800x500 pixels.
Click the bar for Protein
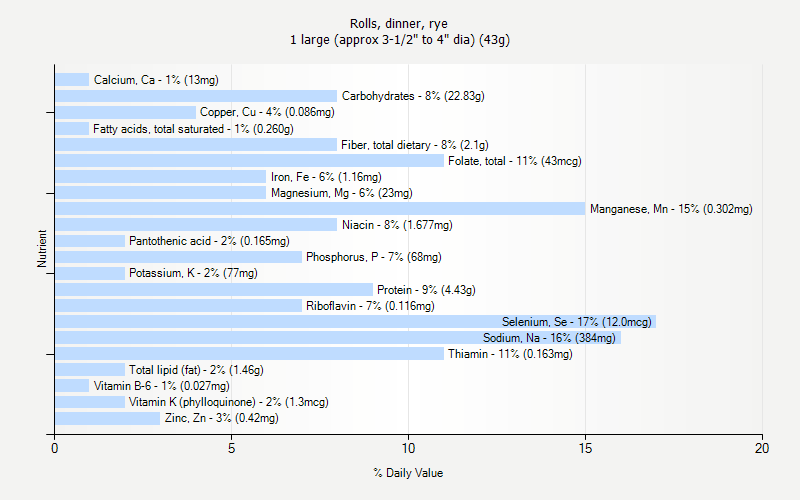tap(214, 289)
